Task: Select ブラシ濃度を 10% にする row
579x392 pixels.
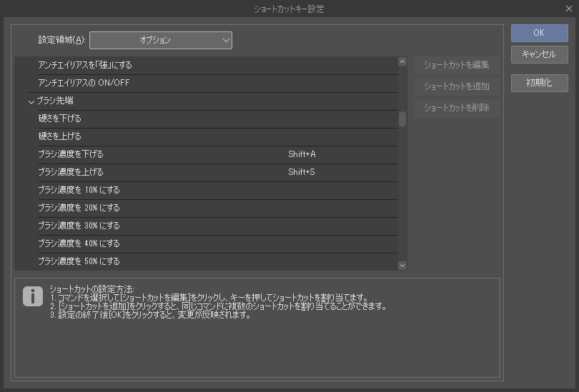Action: click(x=218, y=190)
